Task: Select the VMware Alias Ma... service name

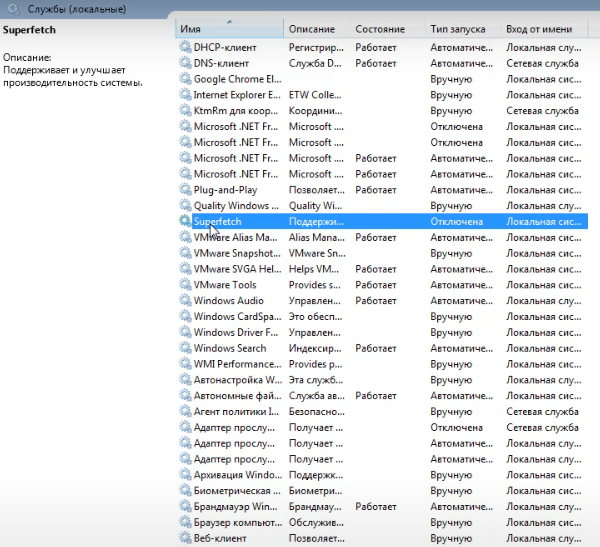Action: coord(235,237)
